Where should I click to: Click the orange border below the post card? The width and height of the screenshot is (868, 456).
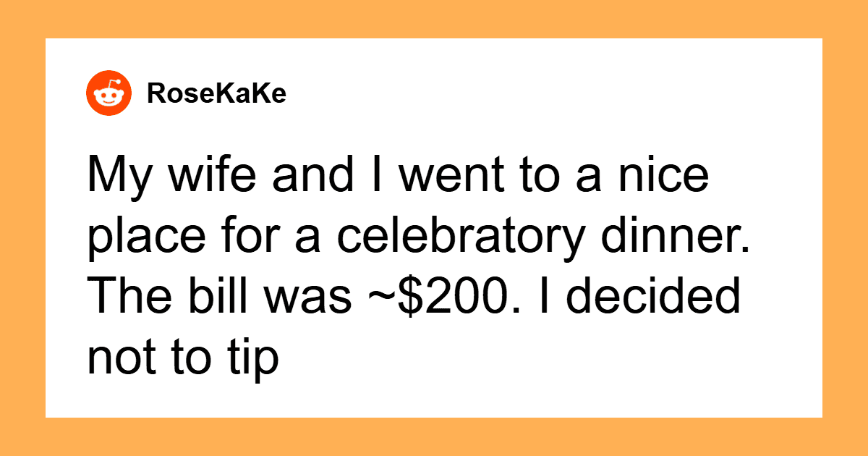click(x=434, y=436)
